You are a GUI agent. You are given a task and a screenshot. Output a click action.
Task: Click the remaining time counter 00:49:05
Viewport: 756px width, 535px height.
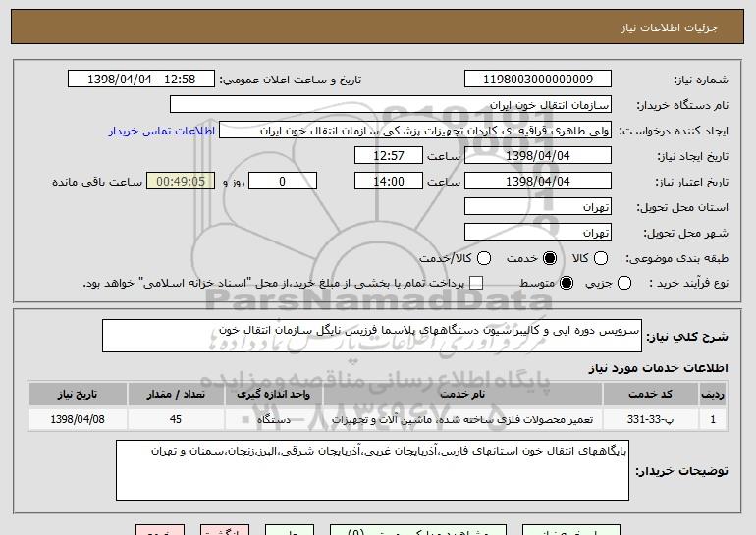181,182
